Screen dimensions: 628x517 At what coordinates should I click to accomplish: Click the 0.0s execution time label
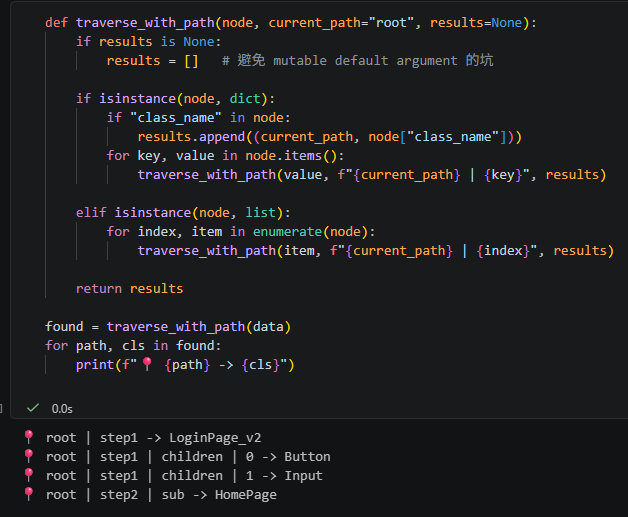click(62, 409)
